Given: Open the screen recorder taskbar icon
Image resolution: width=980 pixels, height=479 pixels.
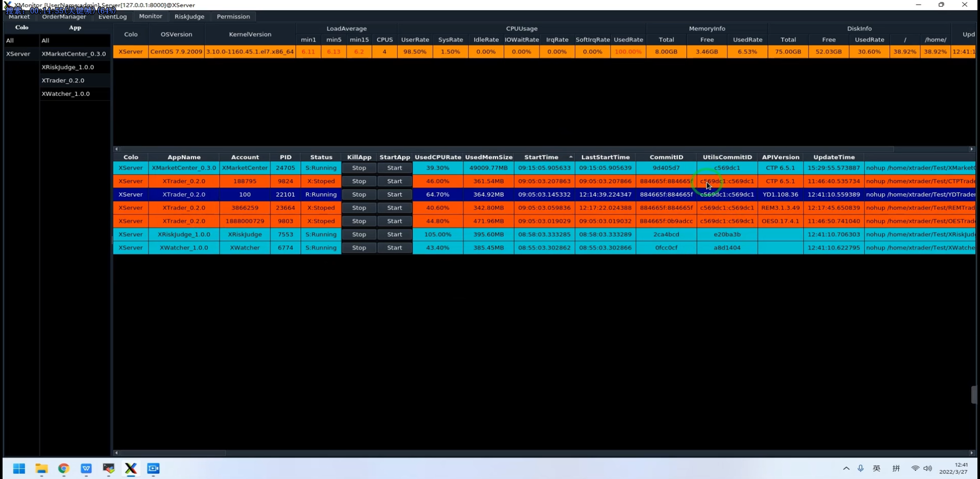Looking at the screenshot, I should [x=154, y=468].
